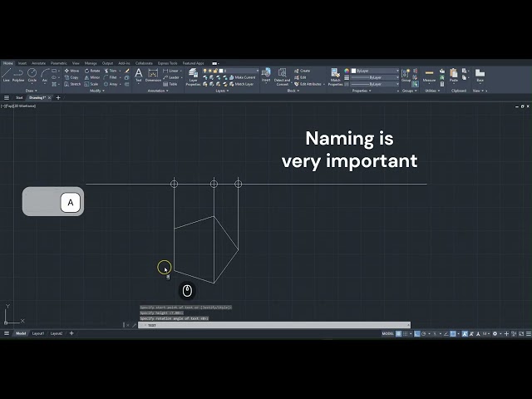The width and height of the screenshot is (532, 399).
Task: Toggle clean screen mode
Action: (521, 334)
